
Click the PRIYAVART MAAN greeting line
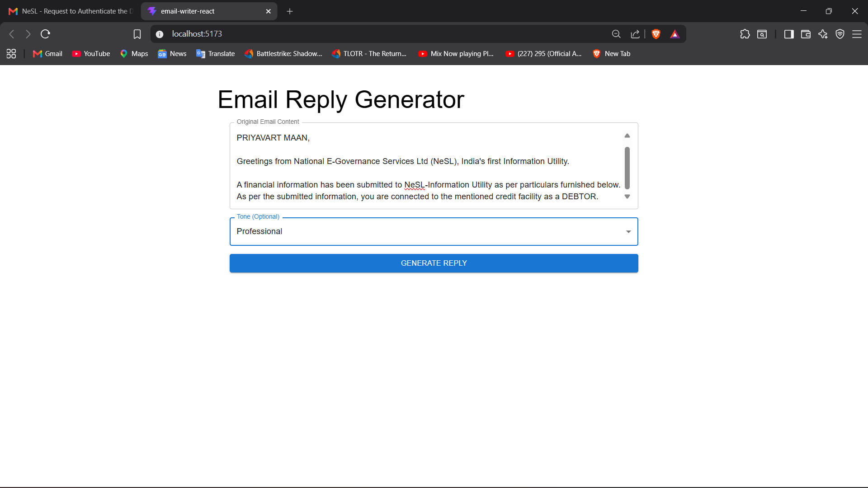[273, 138]
